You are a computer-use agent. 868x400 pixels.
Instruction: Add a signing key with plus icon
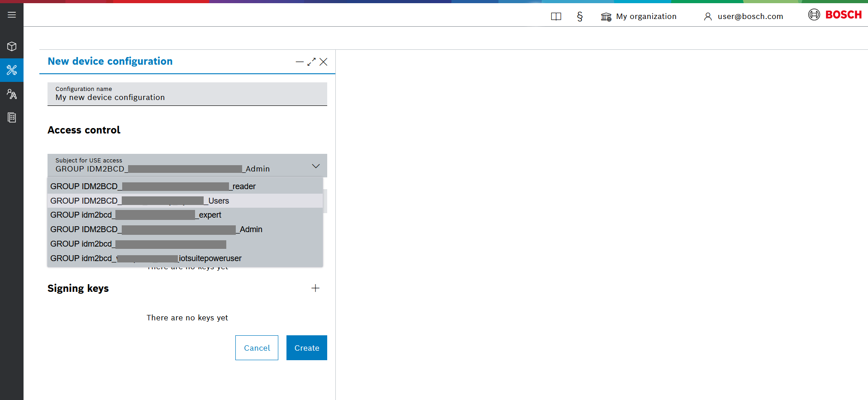tap(315, 288)
